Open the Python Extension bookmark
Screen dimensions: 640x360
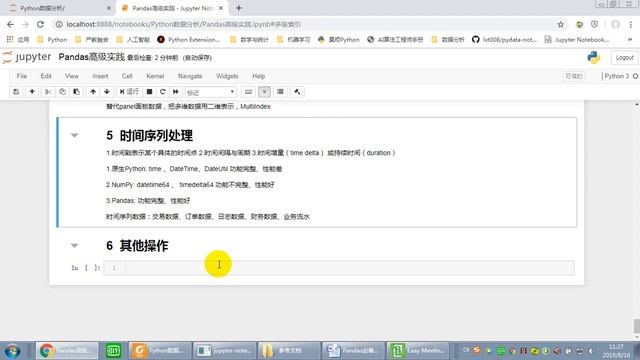click(x=189, y=40)
